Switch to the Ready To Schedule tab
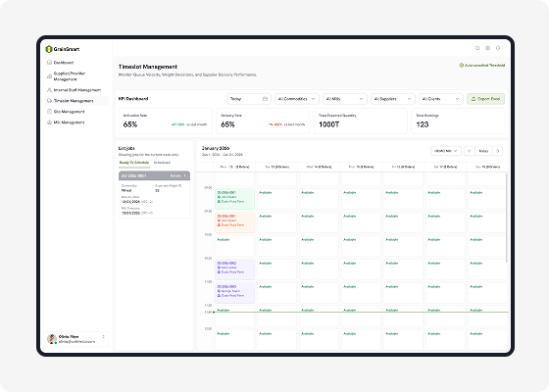Viewport: 549px width, 392px height. click(x=134, y=163)
